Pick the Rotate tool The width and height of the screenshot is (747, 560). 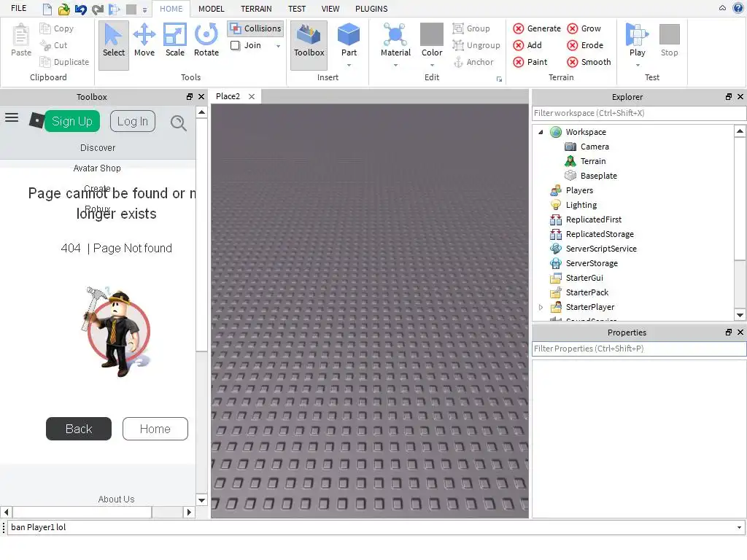(x=206, y=41)
